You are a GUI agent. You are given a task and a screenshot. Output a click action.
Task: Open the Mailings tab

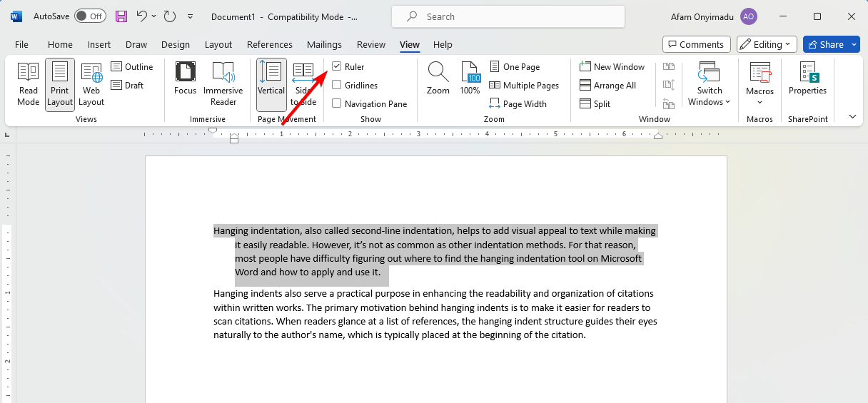[324, 44]
